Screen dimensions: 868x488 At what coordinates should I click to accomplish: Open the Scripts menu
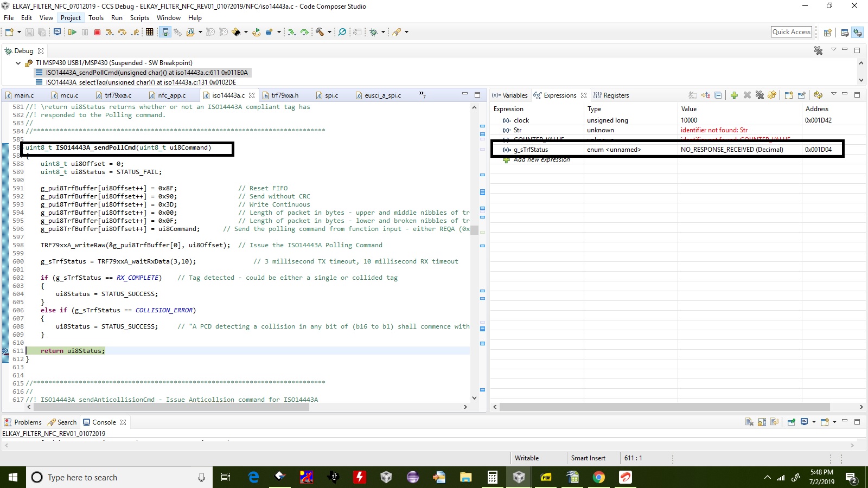[139, 18]
